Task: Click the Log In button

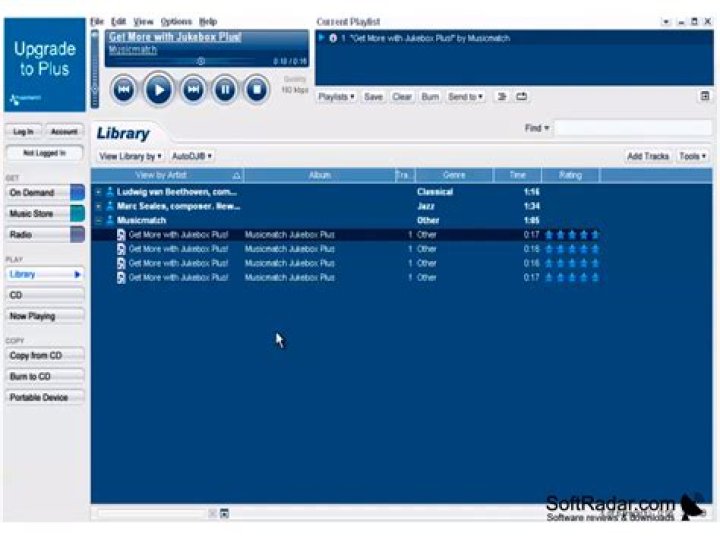Action: [x=23, y=132]
